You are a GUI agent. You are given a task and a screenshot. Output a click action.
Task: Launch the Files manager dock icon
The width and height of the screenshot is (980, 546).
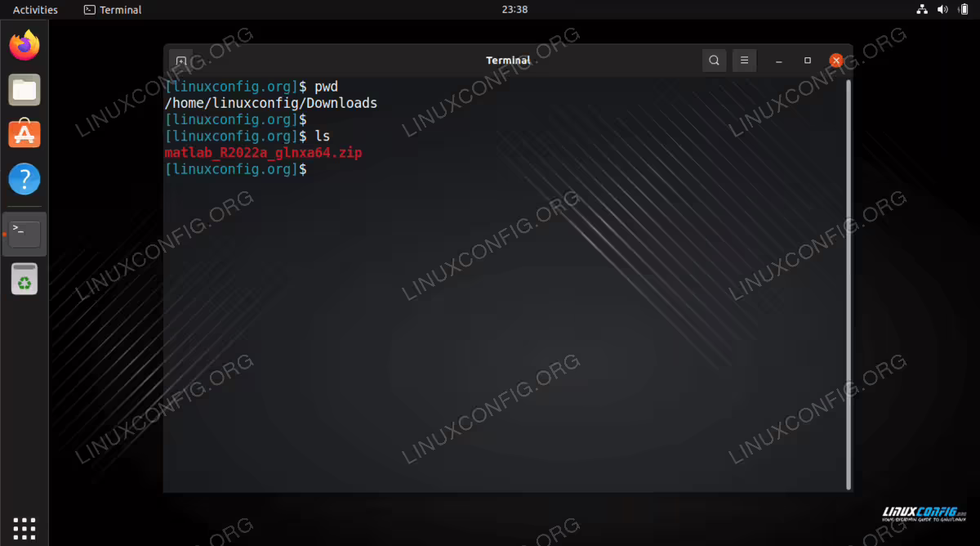(24, 89)
